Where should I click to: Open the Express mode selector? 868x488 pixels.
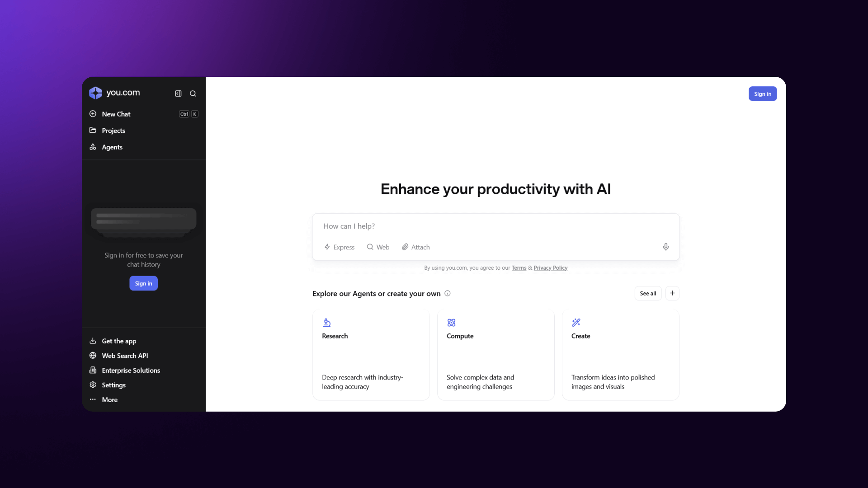(340, 247)
